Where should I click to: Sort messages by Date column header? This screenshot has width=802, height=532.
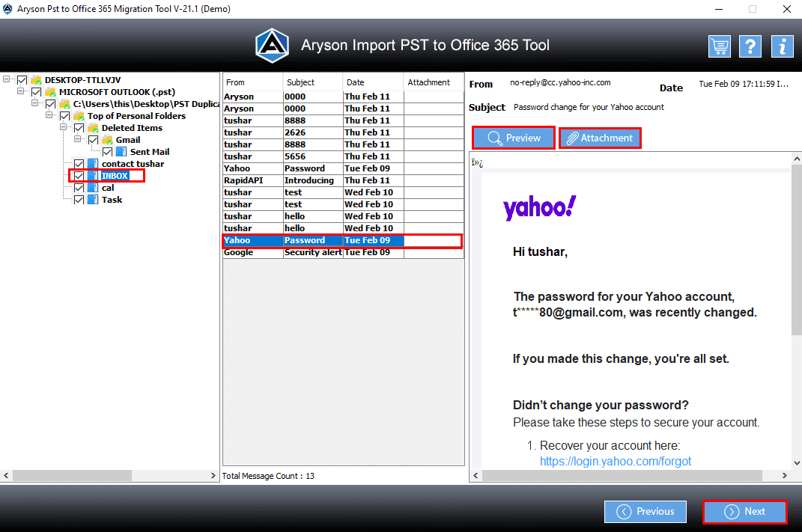click(373, 82)
